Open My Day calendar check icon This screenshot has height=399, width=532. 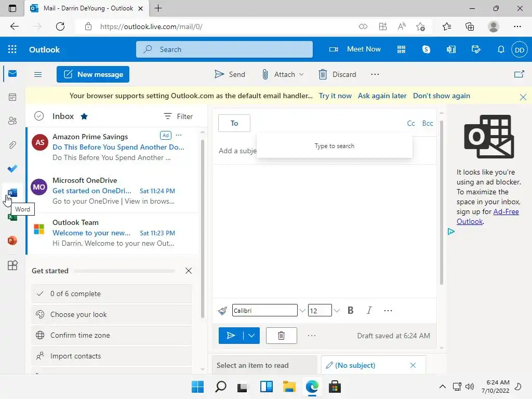pyautogui.click(x=476, y=49)
